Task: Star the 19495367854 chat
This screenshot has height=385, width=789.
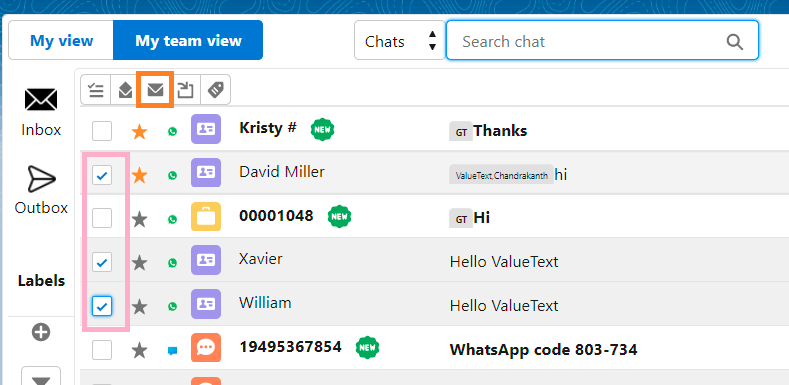Action: (x=139, y=350)
